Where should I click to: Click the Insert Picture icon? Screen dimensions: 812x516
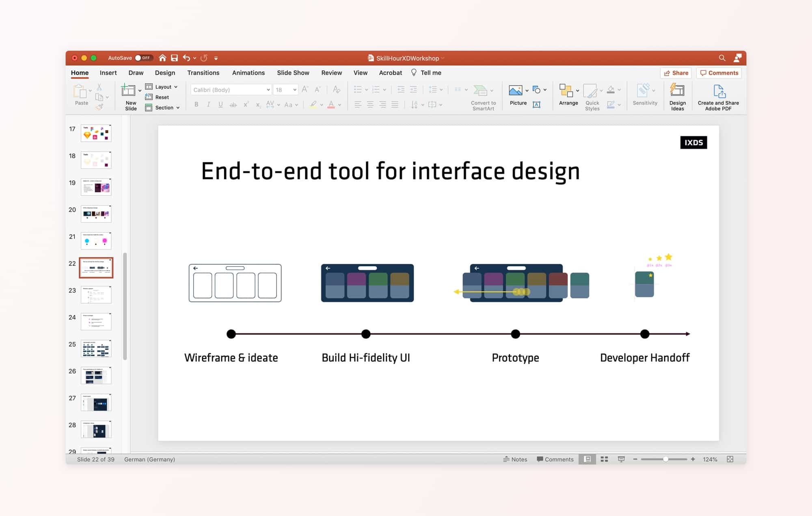tap(515, 91)
